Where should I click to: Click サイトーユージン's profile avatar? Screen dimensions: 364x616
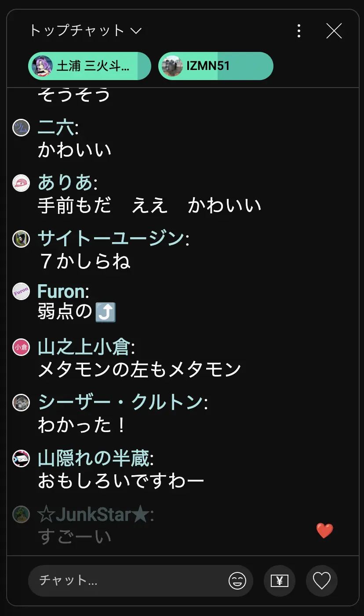[x=21, y=238]
